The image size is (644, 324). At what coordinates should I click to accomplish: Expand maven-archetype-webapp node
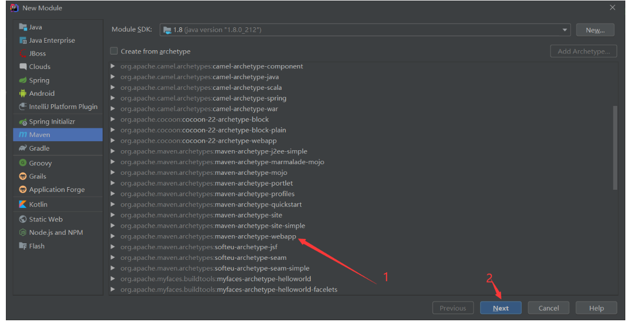coord(113,236)
